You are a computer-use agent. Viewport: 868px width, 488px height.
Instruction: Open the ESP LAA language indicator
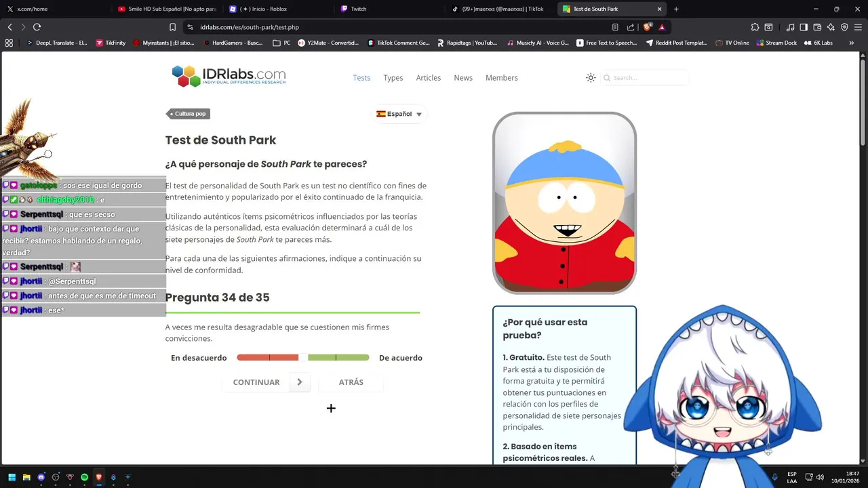pyautogui.click(x=792, y=477)
